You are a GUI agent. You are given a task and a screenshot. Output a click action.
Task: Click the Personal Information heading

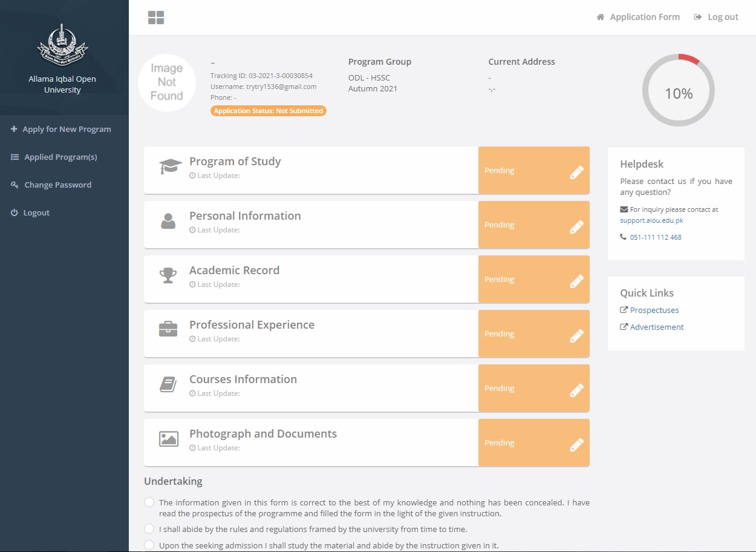[x=245, y=216]
